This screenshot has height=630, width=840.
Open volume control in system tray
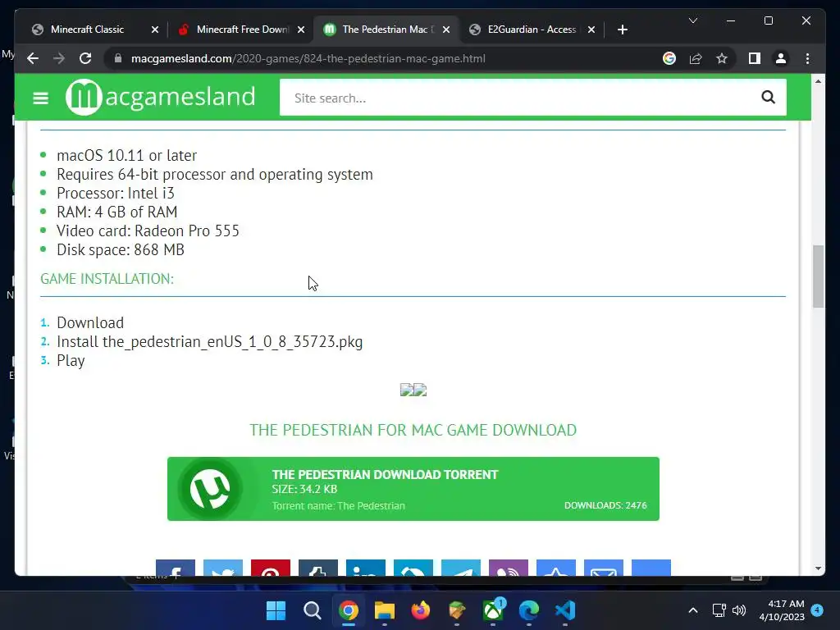pyautogui.click(x=739, y=610)
